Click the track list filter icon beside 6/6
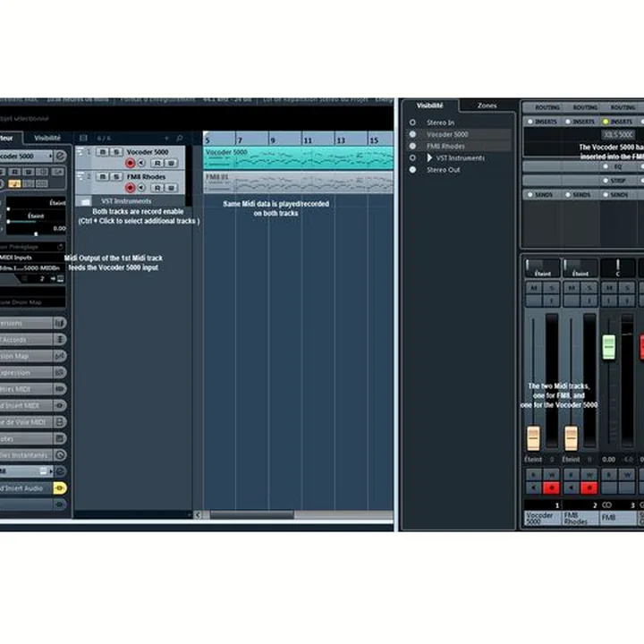 coord(83,138)
